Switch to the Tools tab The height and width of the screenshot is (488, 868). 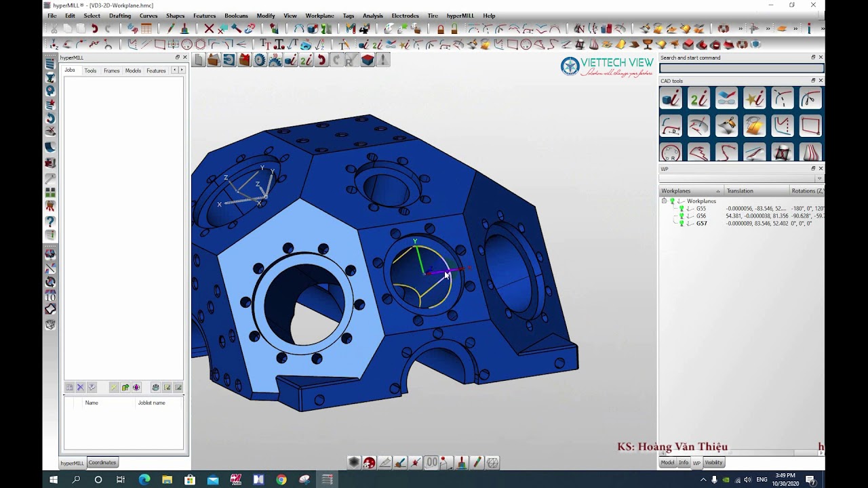pos(90,70)
